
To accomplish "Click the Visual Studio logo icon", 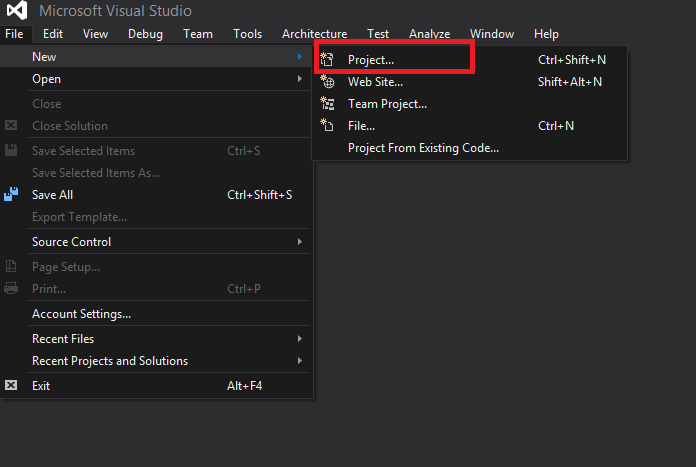I will point(17,10).
